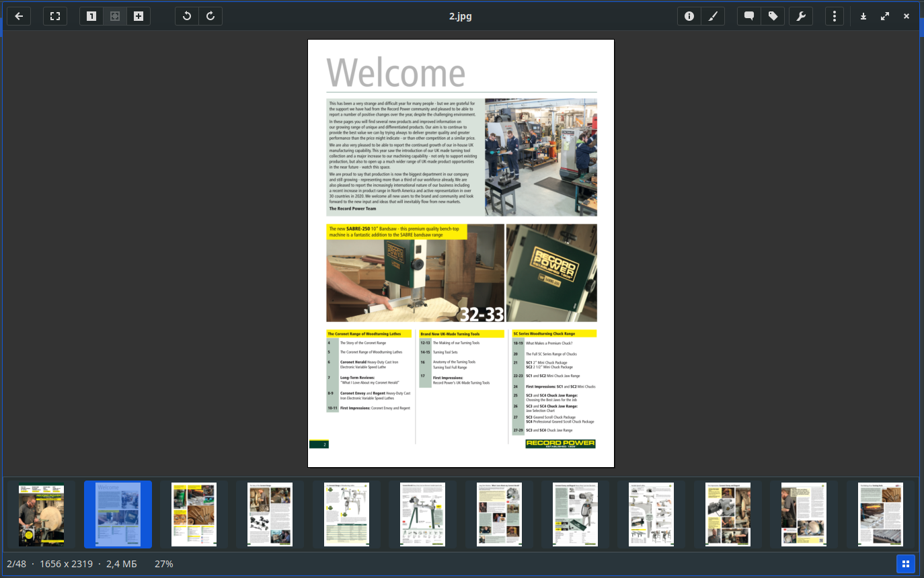924x578 pixels.
Task: Open the fourth thumbnail in the filmstrip
Action: (x=270, y=514)
